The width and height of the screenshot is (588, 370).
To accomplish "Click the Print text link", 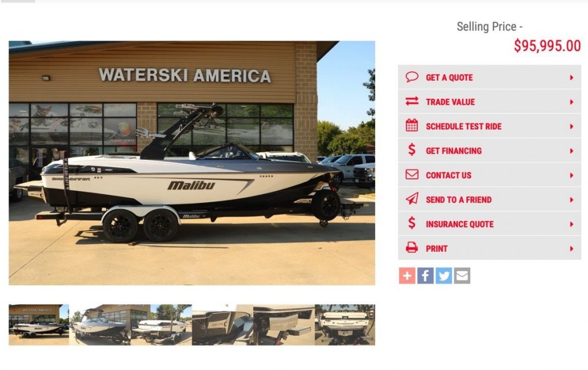I will click(x=436, y=249).
